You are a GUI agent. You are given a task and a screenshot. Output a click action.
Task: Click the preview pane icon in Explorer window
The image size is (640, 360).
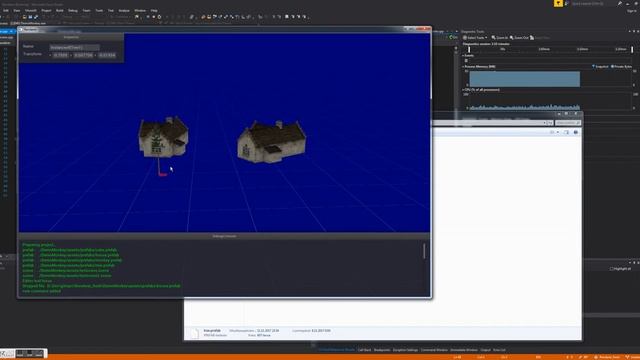[566, 132]
